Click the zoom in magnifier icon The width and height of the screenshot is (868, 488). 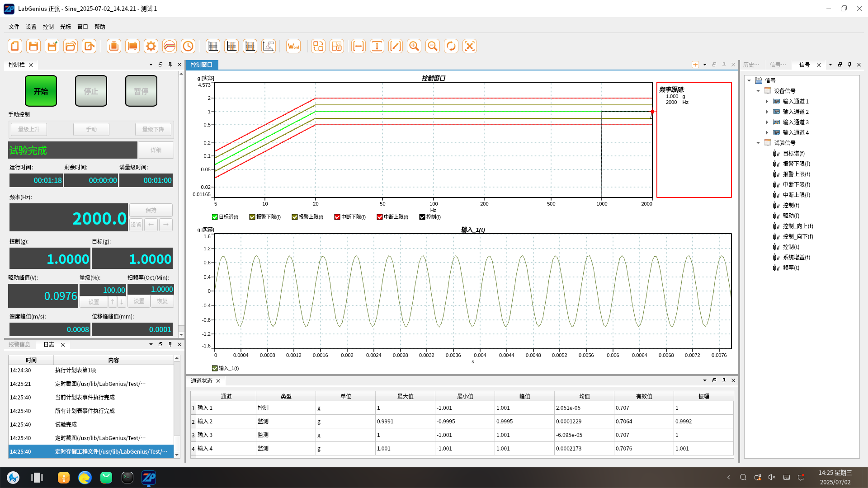pyautogui.click(x=414, y=46)
